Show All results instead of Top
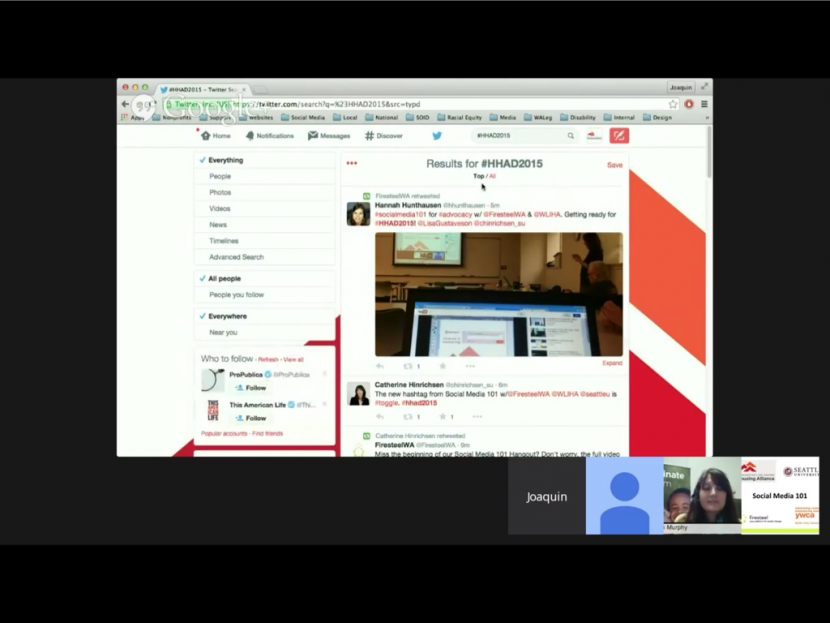Screen dimensions: 830x623 tap(492, 176)
